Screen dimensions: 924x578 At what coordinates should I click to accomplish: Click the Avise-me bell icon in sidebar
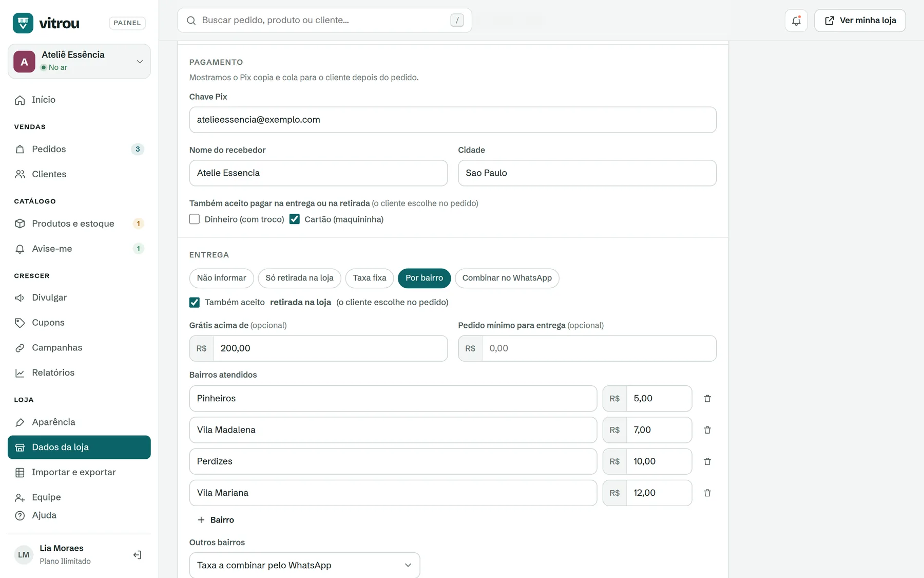pos(20,249)
